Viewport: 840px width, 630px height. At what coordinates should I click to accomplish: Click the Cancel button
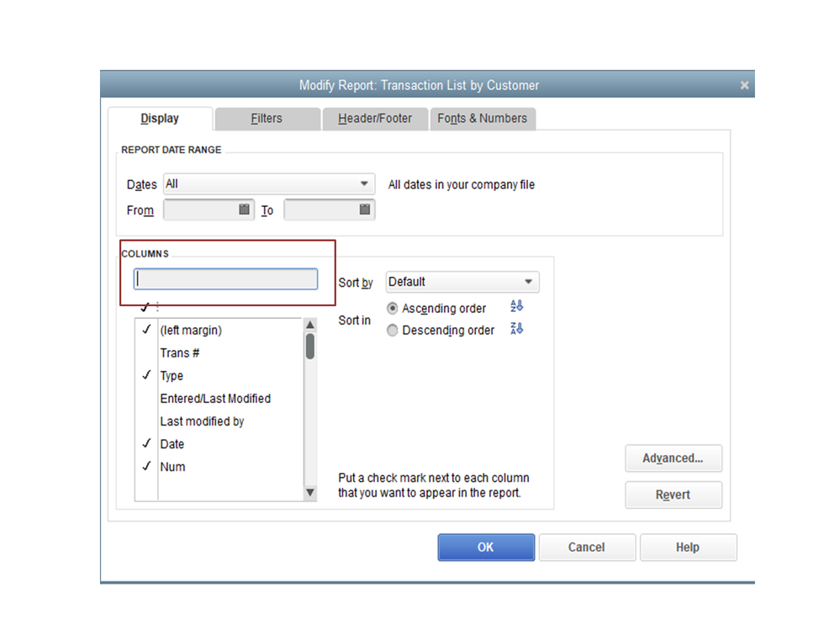coord(587,548)
